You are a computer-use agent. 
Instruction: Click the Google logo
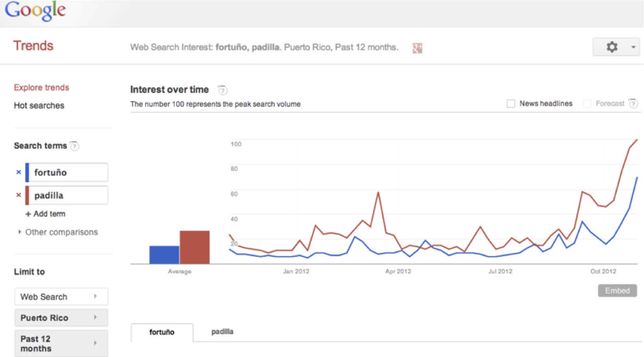click(x=35, y=11)
